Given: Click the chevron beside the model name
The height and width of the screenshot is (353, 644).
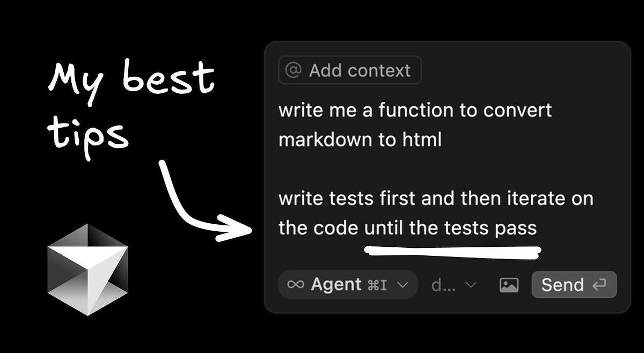Looking at the screenshot, I should point(471,285).
